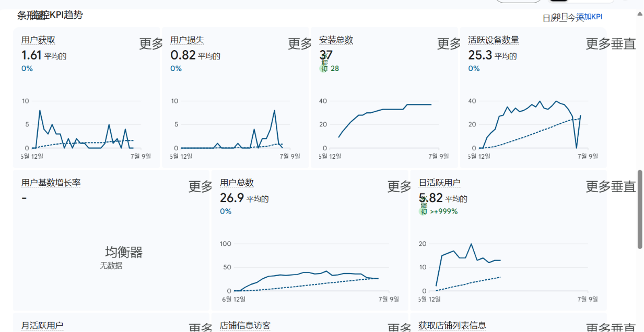Image resolution: width=644 pixels, height=332 pixels.
Task: Open more options for 用户获取 card
Action: click(x=151, y=44)
